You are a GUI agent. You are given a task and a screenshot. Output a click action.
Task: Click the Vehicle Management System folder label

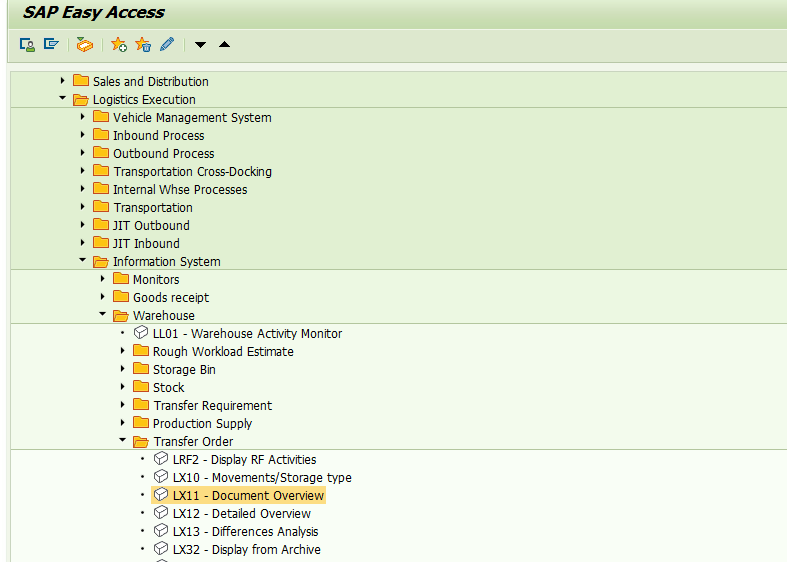192,118
